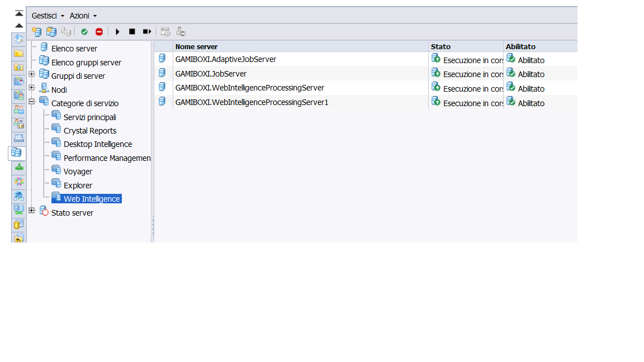Click the create server group icon
This screenshot has height=362, width=644.
click(x=51, y=32)
